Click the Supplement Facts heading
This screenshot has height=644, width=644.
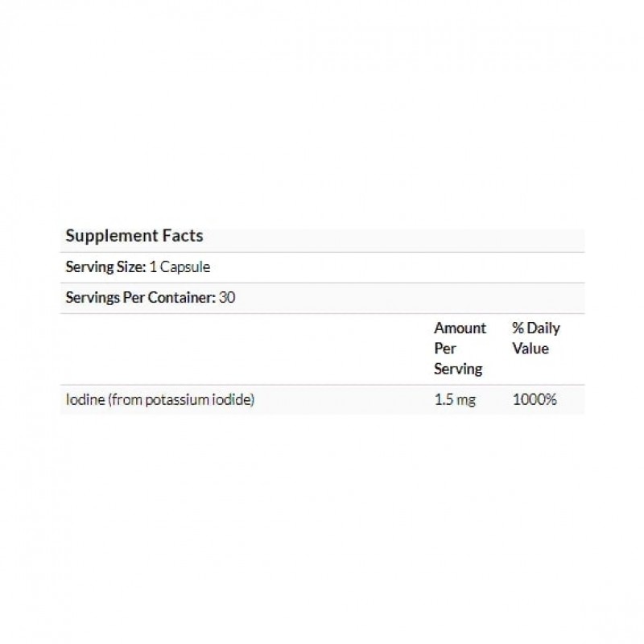click(134, 236)
